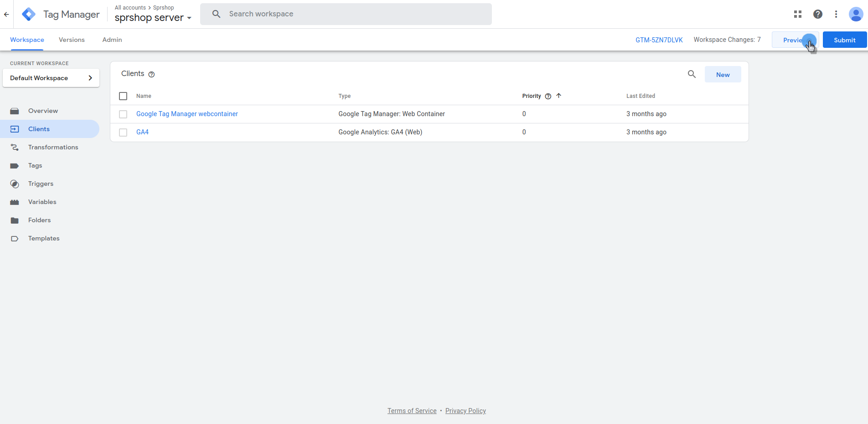Click the search icon in Clients panel

(692, 74)
